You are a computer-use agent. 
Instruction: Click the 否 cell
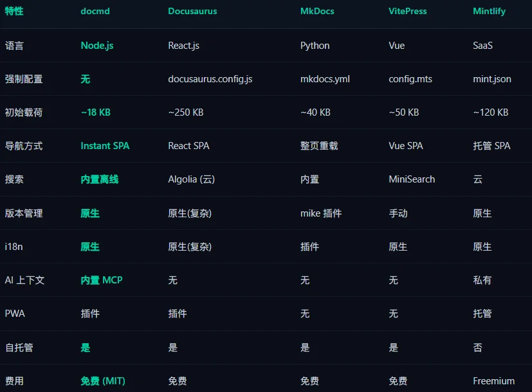pos(478,347)
